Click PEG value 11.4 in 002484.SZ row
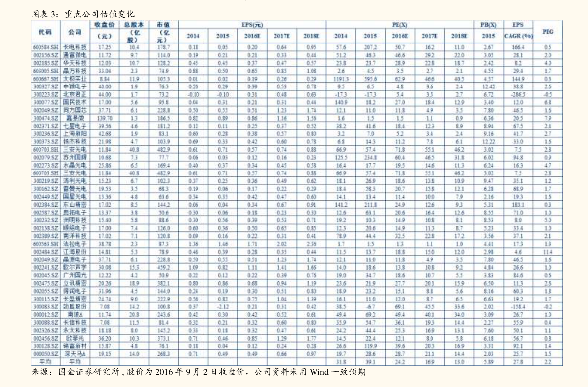This screenshot has width=588, height=387. click(548, 252)
